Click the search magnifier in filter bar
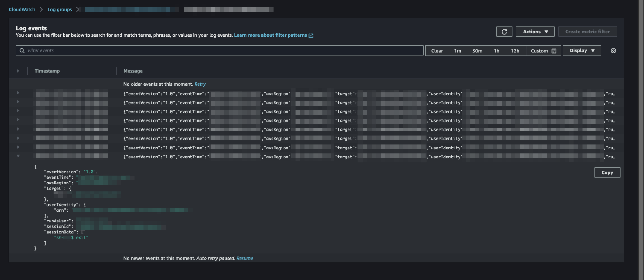644x280 pixels. (22, 51)
